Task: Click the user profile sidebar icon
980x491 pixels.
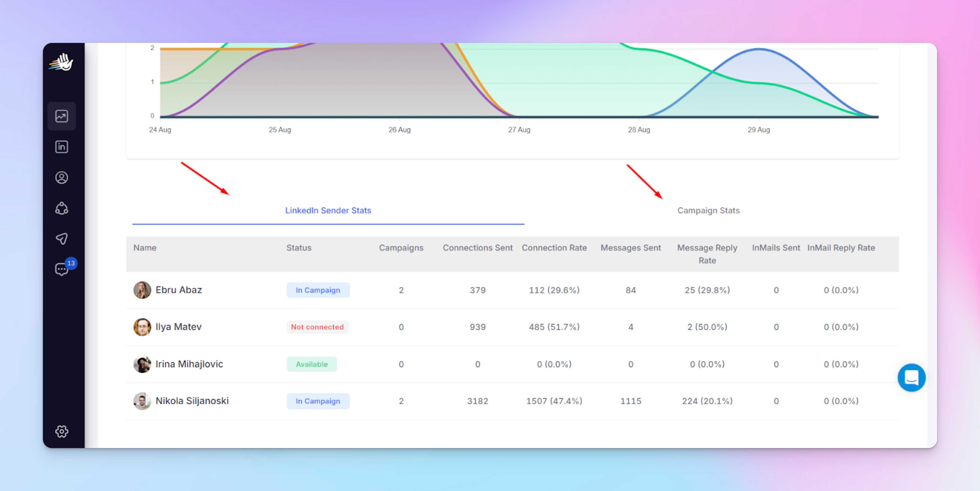Action: 62,178
